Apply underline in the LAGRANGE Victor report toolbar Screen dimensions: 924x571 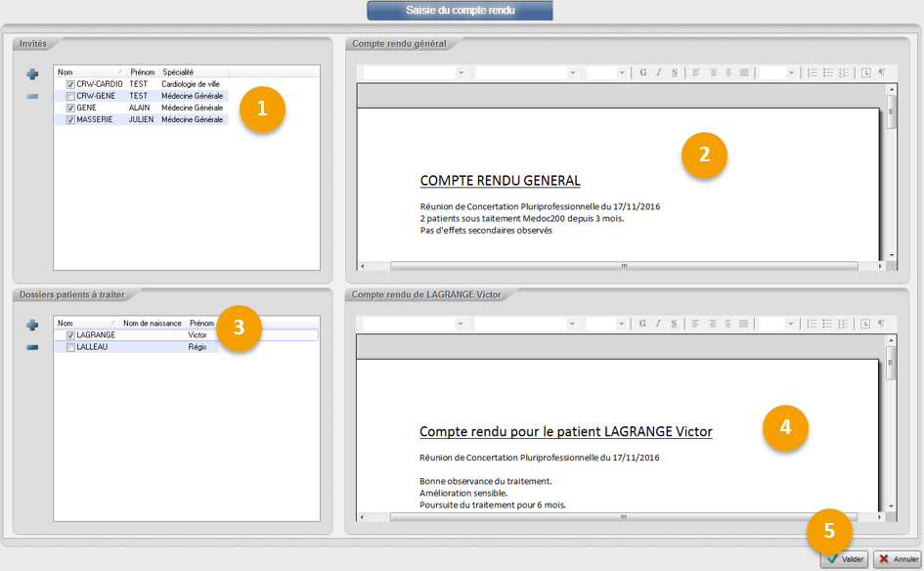point(675,324)
